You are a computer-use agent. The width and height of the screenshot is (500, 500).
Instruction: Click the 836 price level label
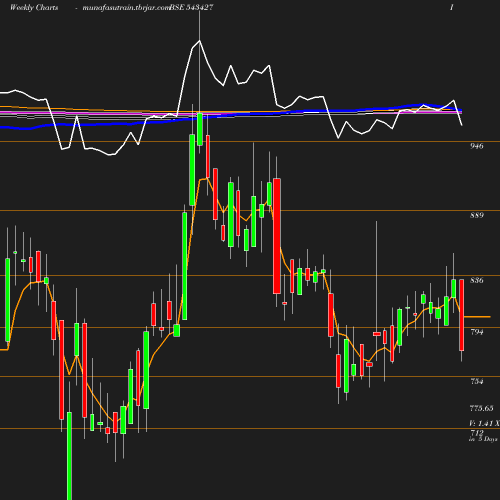[477, 280]
